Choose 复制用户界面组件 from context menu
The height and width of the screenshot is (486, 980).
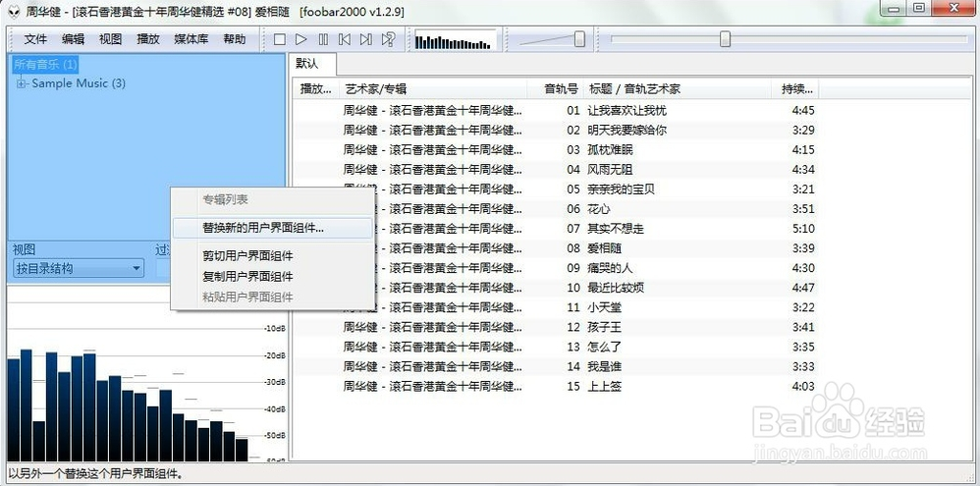pyautogui.click(x=272, y=277)
